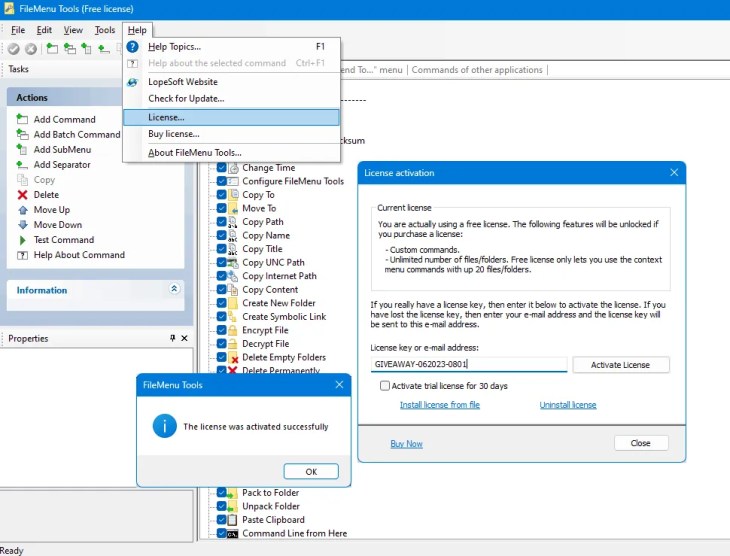Viewport: 730px width, 556px height.
Task: Switch to Commands of other applications tab
Action: 477,70
